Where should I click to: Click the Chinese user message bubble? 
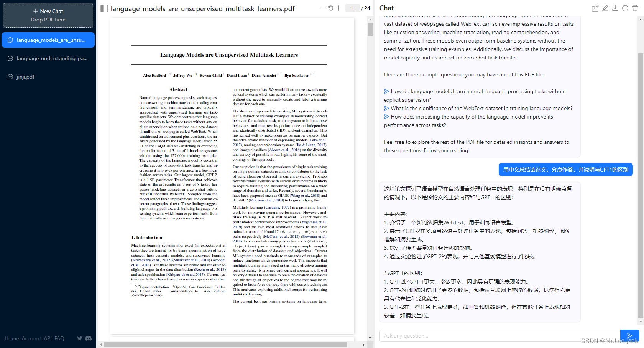click(565, 170)
